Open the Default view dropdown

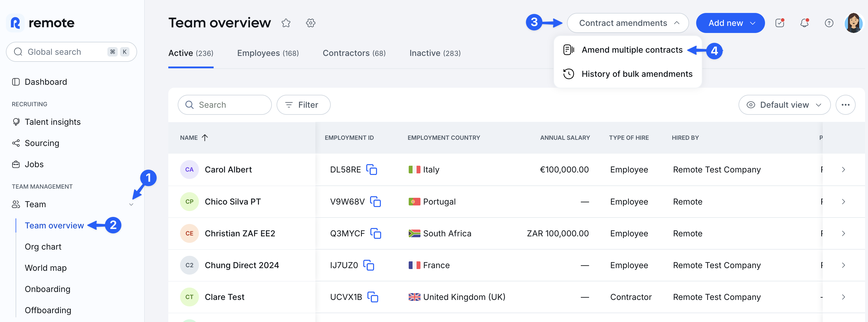[784, 105]
